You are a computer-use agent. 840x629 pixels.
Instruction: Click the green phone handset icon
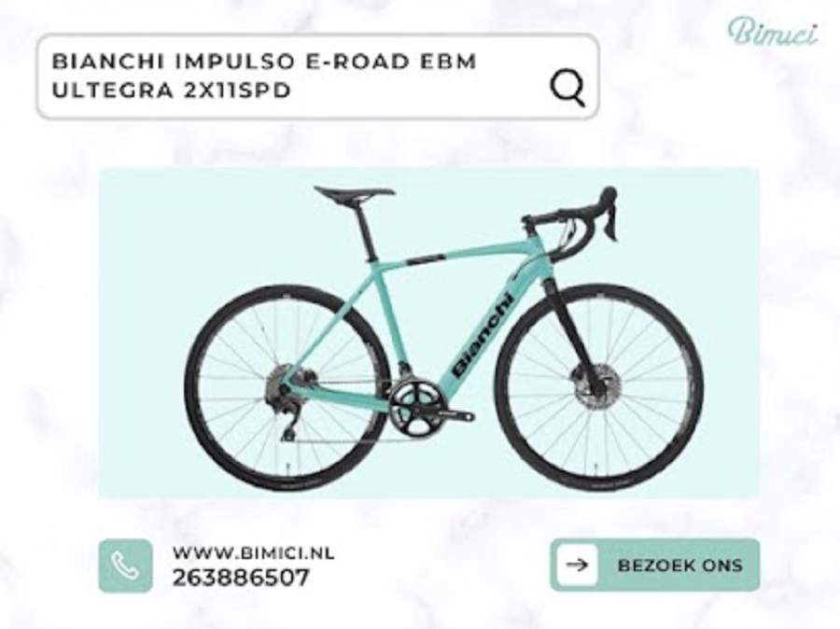[x=125, y=566]
